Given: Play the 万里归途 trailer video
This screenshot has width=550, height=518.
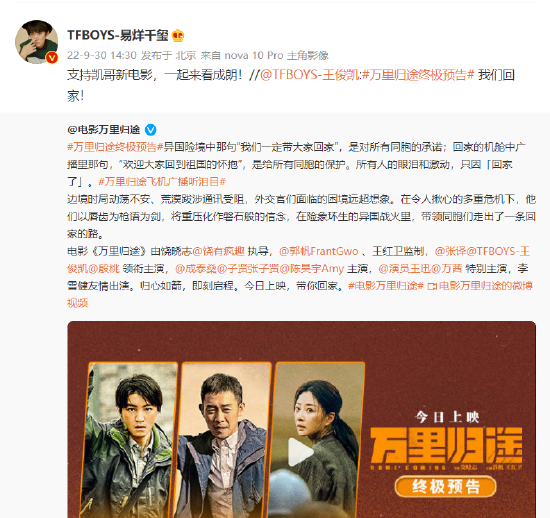Looking at the screenshot, I should click(301, 452).
